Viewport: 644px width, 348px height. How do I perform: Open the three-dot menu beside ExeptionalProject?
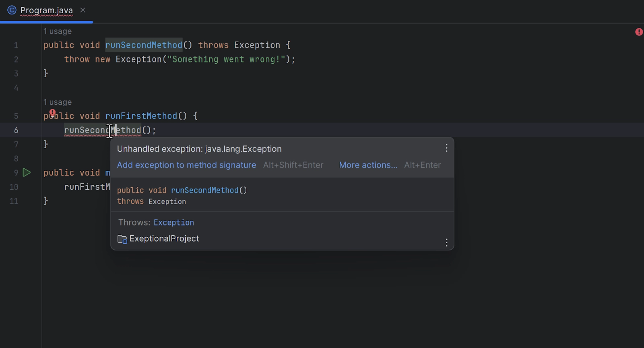coord(446,242)
